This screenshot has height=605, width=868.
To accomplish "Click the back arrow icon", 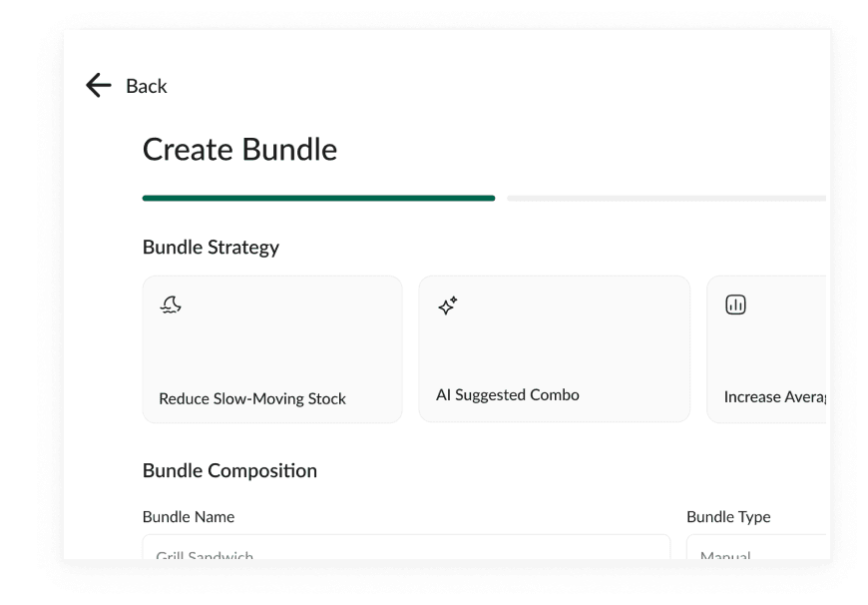I will pyautogui.click(x=98, y=86).
